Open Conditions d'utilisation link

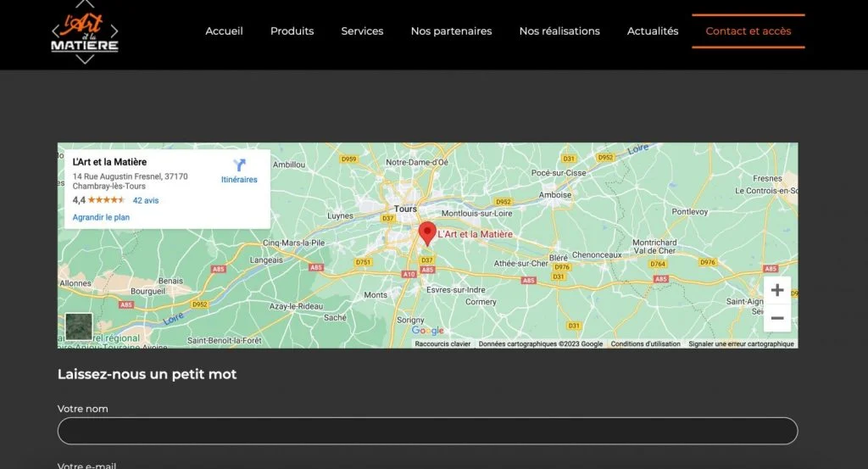645,343
